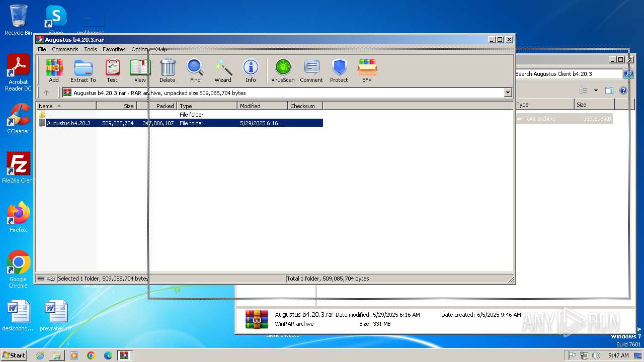Open the Commands menu
Screen dimensions: 644x362
pos(65,49)
